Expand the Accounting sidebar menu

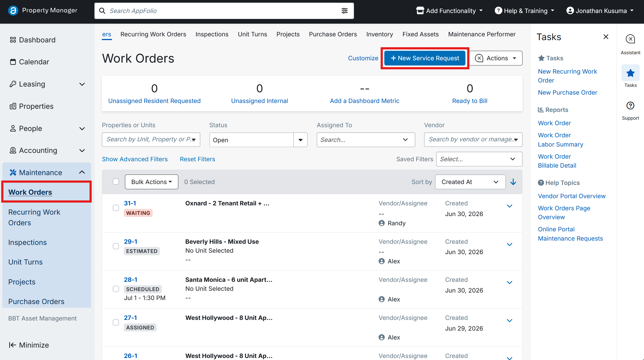pos(82,151)
